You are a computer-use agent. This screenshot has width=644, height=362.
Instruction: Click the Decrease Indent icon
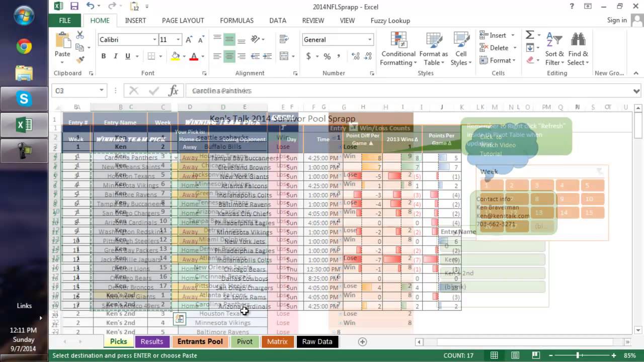click(x=255, y=56)
